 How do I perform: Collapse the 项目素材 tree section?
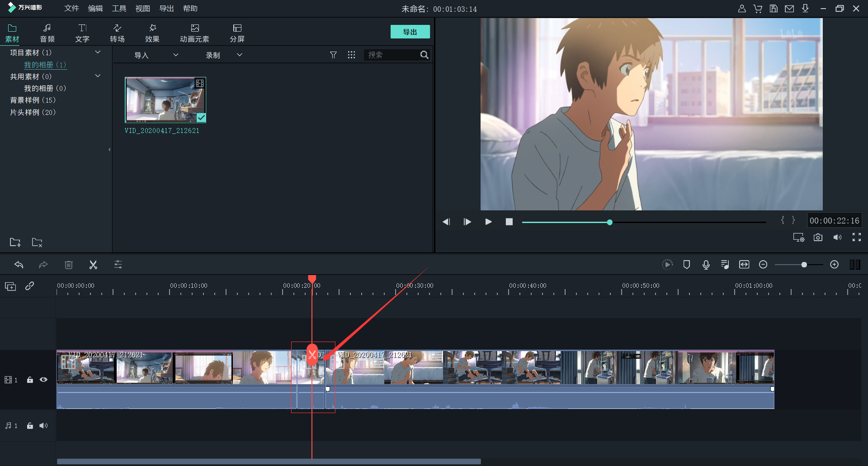(x=98, y=52)
